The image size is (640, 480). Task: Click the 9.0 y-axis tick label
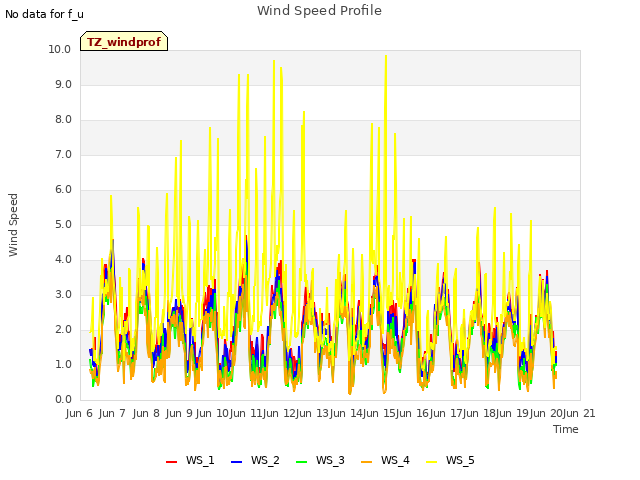point(63,84)
